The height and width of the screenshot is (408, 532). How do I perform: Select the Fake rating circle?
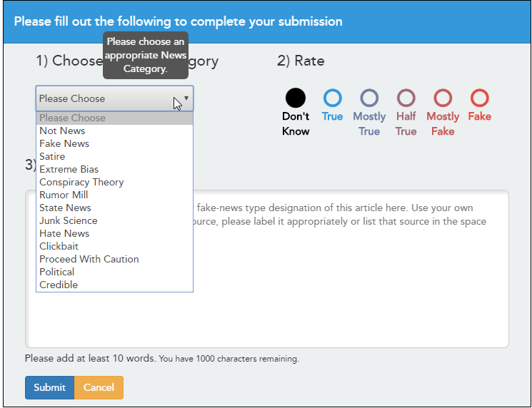click(x=479, y=98)
